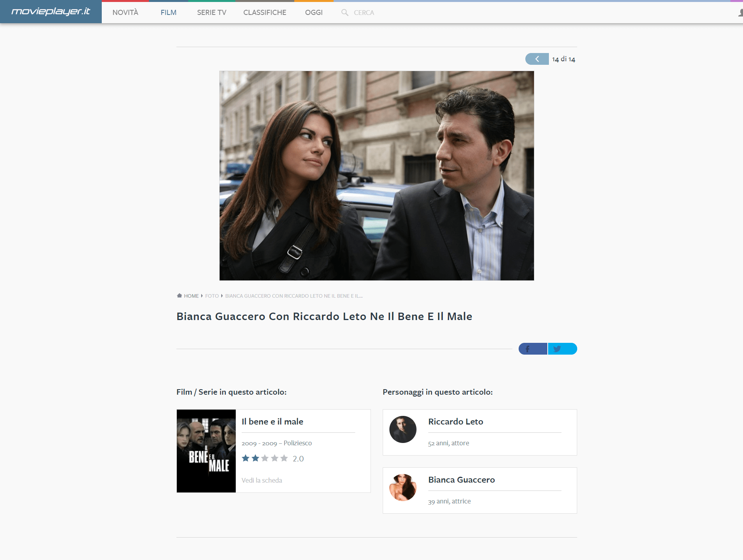The width and height of the screenshot is (743, 560).
Task: Click the '14 di 14' photo counter
Action: [x=563, y=59]
